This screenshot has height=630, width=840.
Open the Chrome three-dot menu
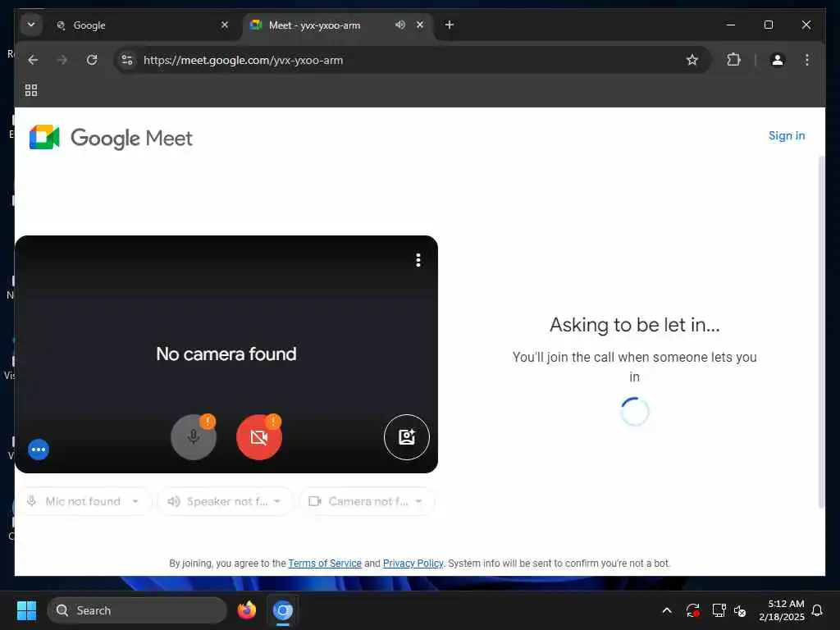[807, 60]
